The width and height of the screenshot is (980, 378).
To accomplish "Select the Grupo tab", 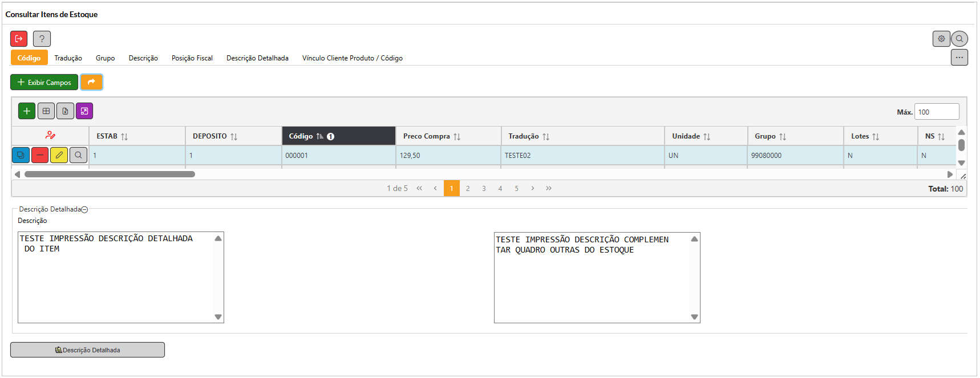I will [x=105, y=58].
